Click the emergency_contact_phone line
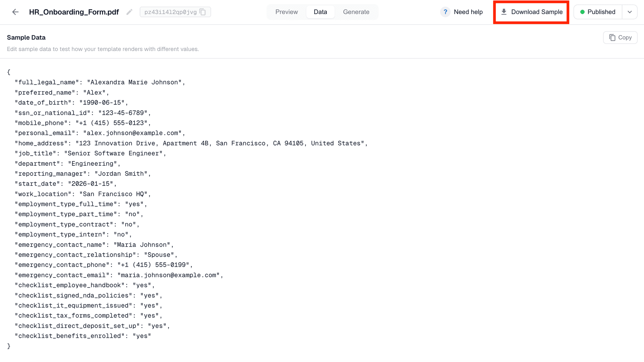The height and width of the screenshot is (362, 644). point(104,265)
